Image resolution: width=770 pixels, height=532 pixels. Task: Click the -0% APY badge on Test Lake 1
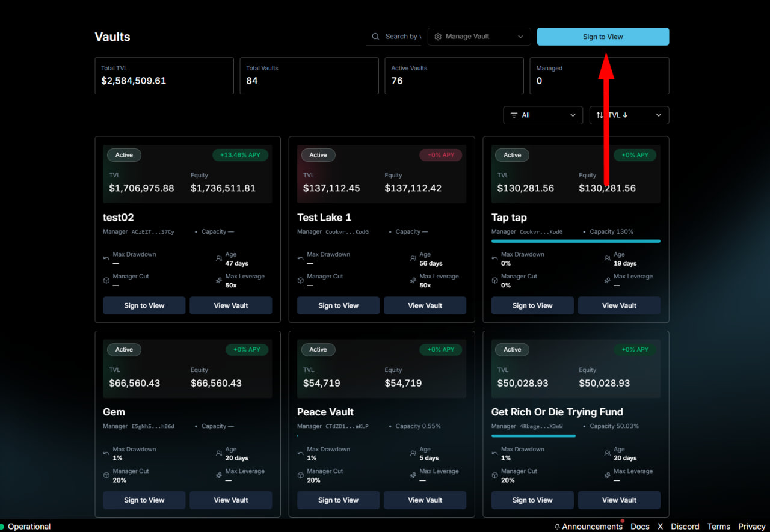[441, 155]
